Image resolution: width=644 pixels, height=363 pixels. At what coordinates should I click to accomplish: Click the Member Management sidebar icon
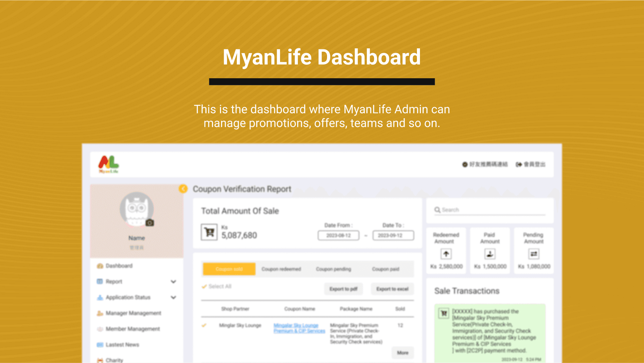[100, 329]
